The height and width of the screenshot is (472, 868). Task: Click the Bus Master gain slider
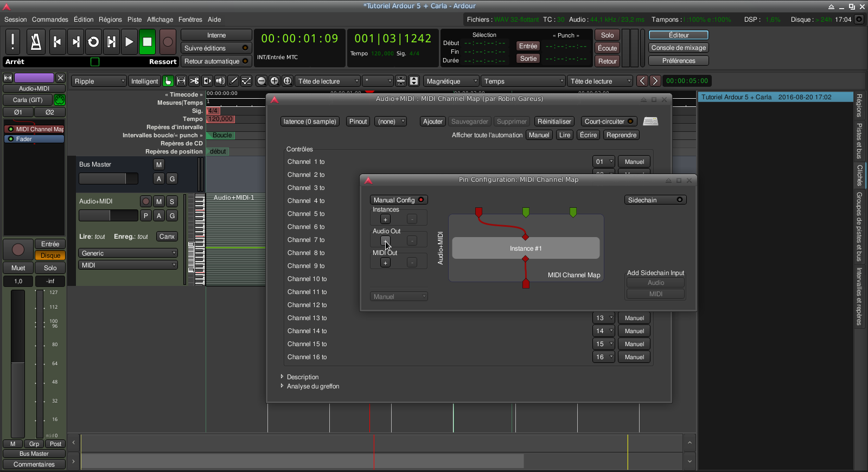108,178
